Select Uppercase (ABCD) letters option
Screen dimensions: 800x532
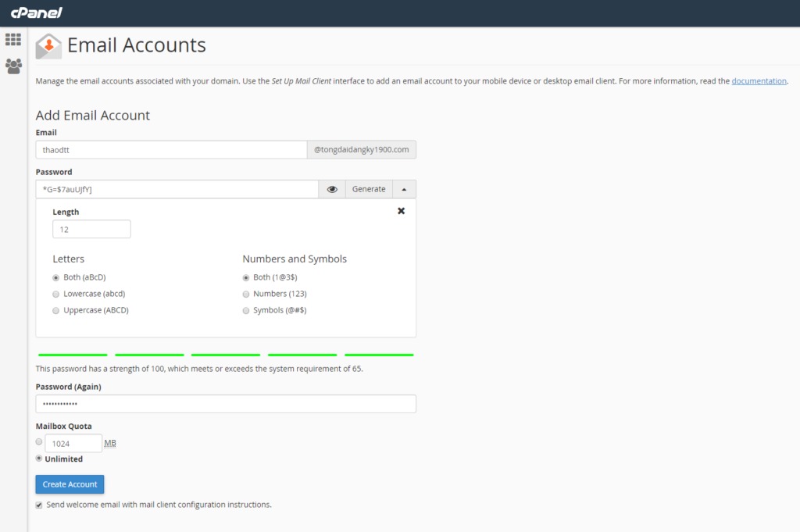click(x=56, y=311)
